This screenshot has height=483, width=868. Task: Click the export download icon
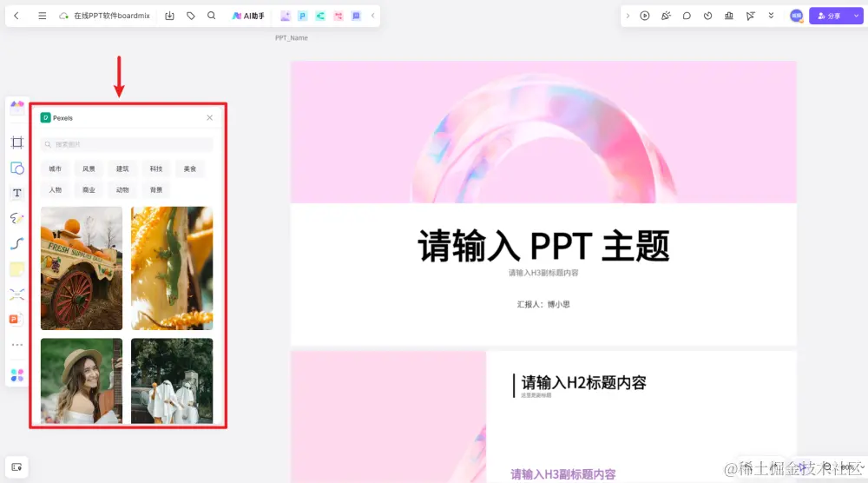pos(169,16)
